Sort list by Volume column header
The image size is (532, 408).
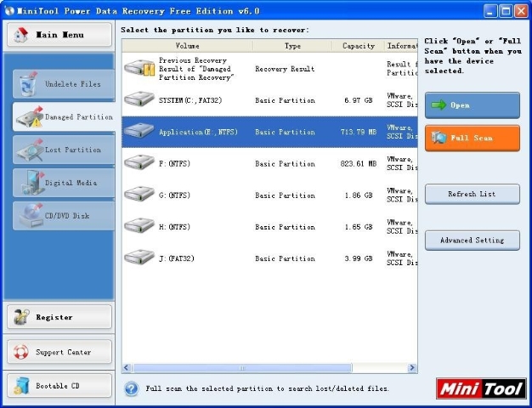[187, 46]
